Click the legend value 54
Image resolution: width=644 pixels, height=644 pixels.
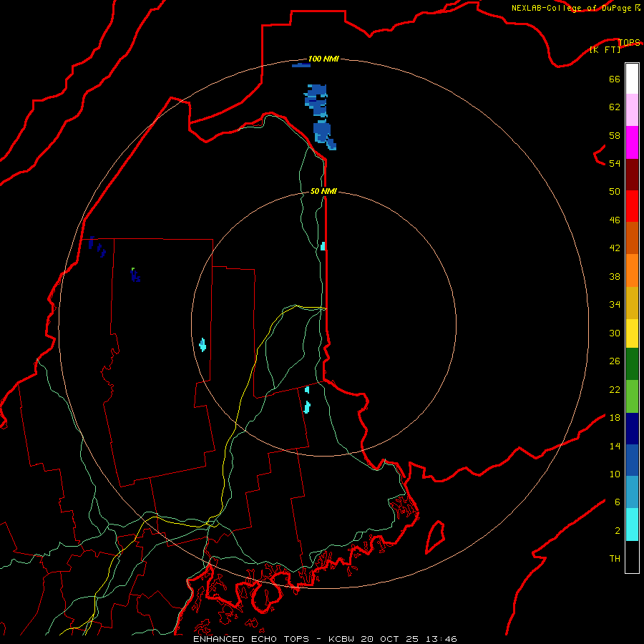(615, 163)
